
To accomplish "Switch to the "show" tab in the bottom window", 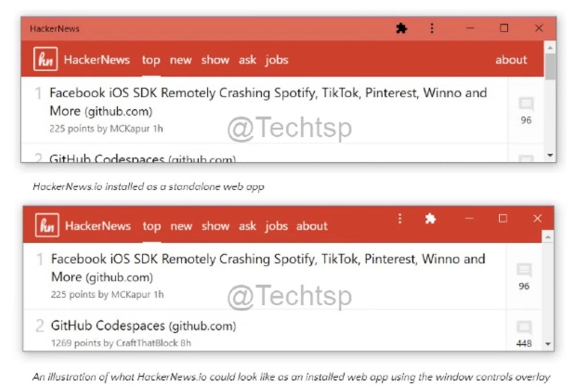I will [x=216, y=226].
